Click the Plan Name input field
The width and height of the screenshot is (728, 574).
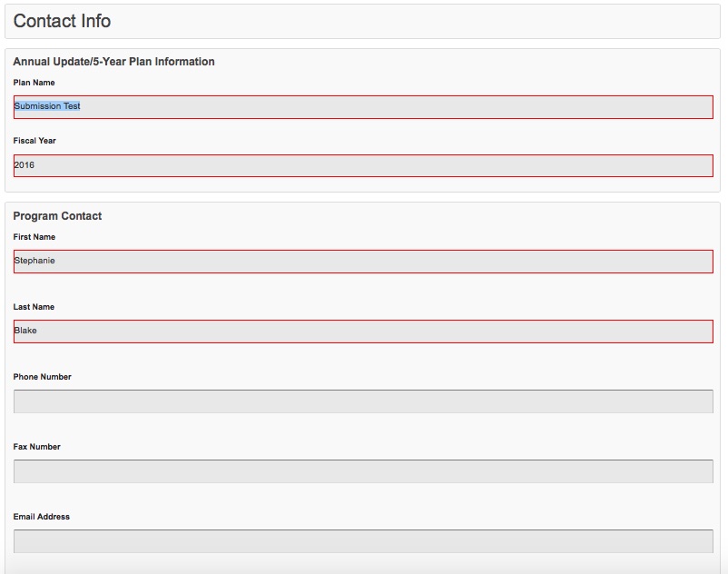point(363,107)
